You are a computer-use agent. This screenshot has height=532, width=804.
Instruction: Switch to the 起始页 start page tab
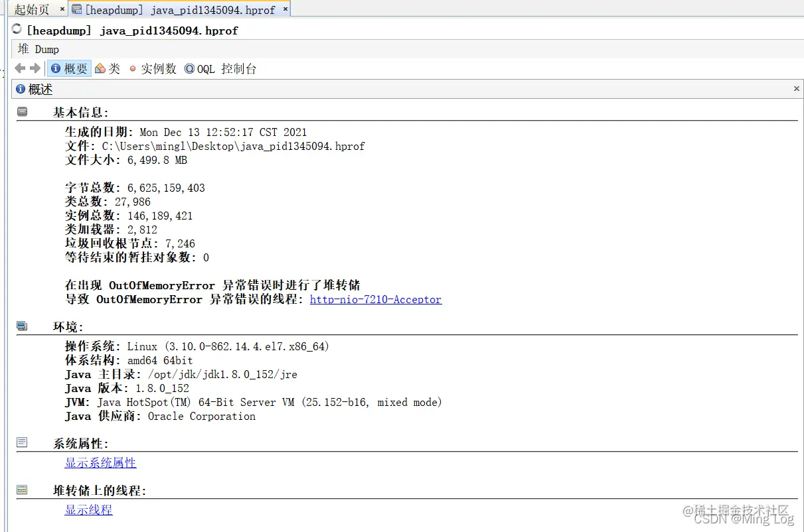tap(32, 9)
